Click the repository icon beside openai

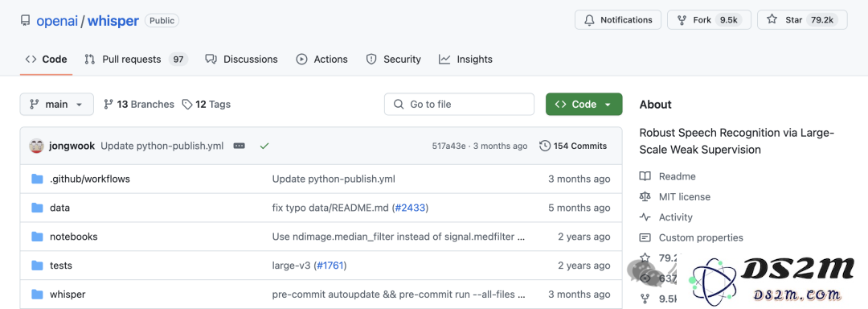[25, 20]
